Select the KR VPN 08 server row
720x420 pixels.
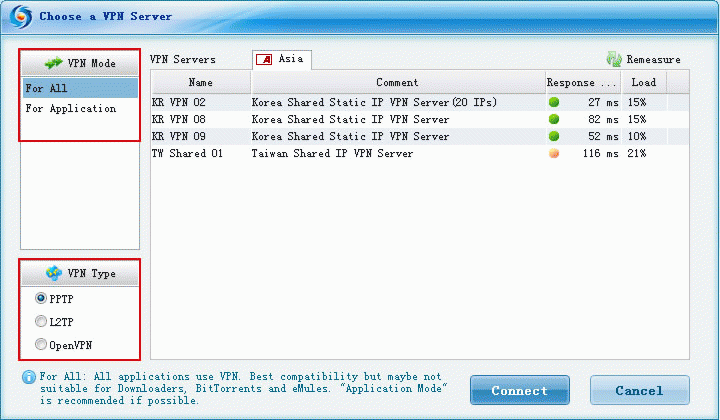coord(420,119)
